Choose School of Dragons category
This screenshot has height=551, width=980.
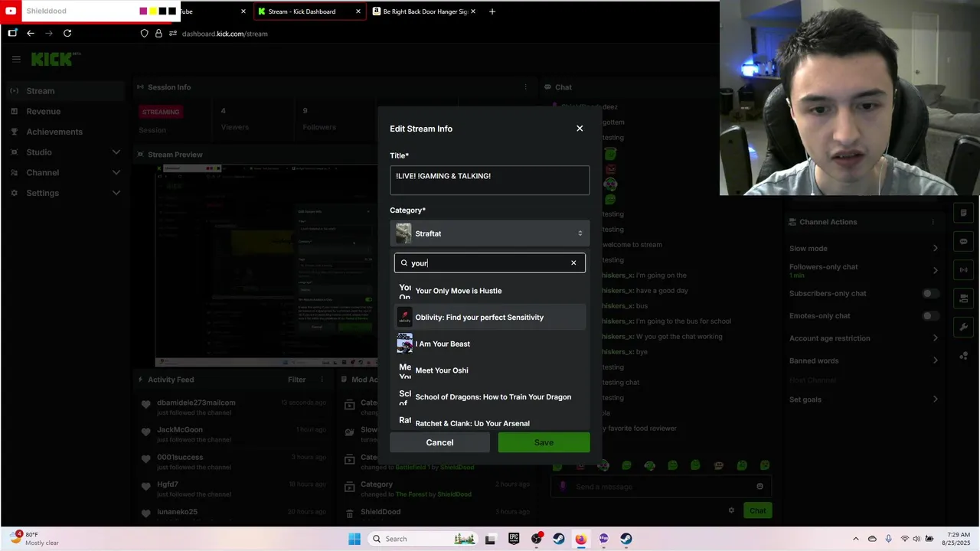(x=490, y=396)
